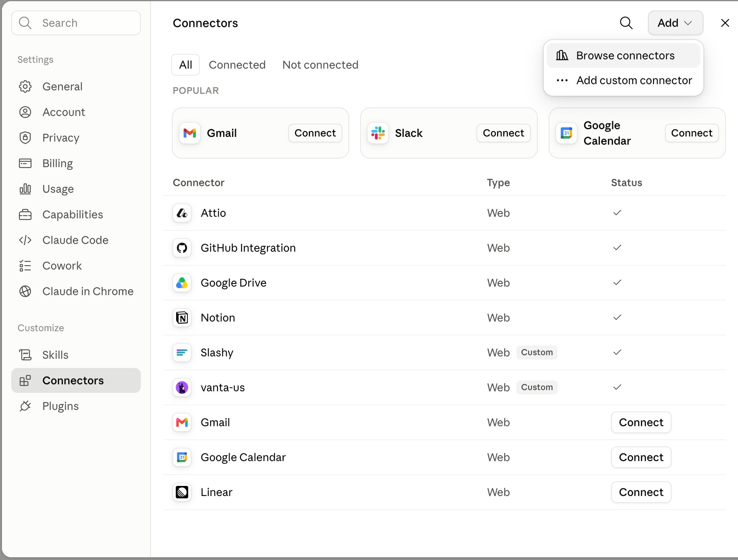Click the Google Drive logo icon
This screenshot has height=560, width=738.
[182, 283]
